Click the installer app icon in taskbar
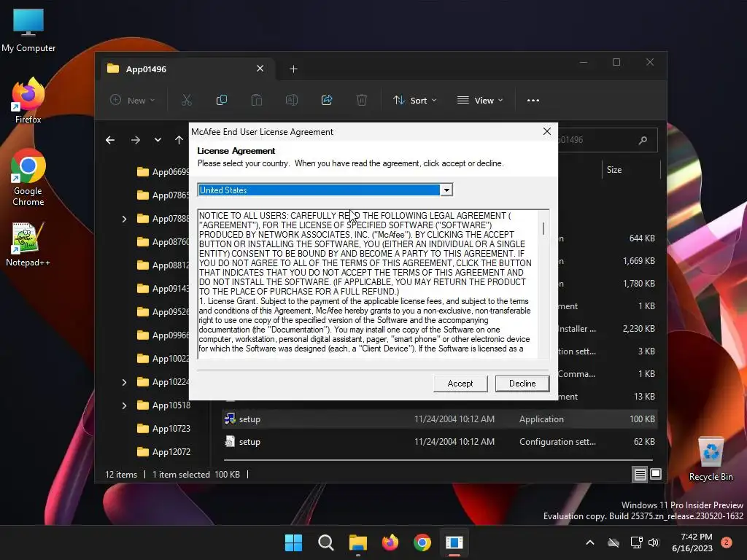 pyautogui.click(x=454, y=542)
